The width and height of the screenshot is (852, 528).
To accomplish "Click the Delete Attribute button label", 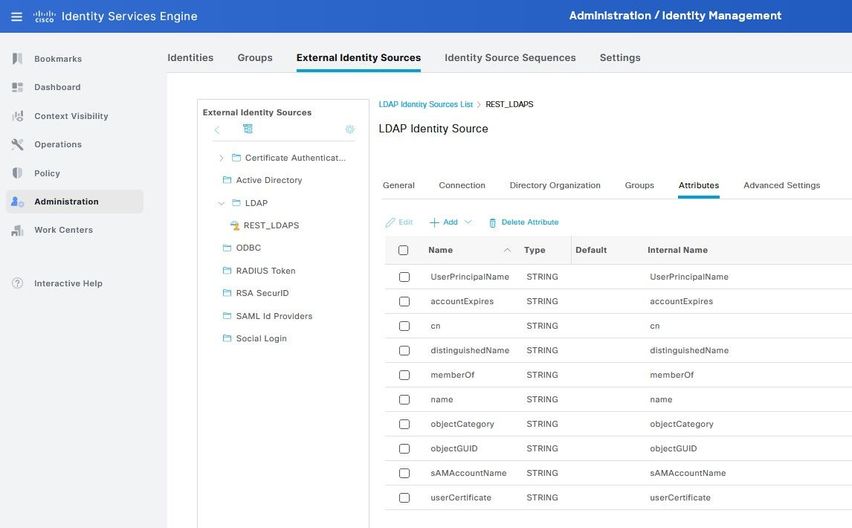I will [x=530, y=222].
